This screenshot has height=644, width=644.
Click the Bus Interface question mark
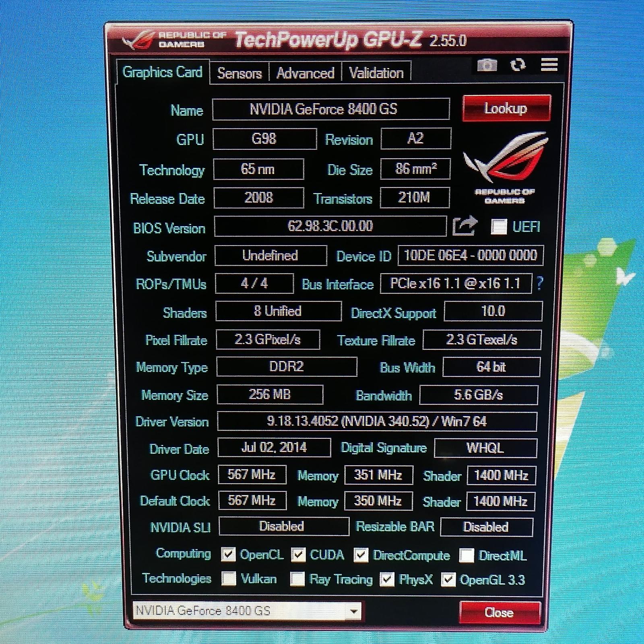tap(540, 283)
